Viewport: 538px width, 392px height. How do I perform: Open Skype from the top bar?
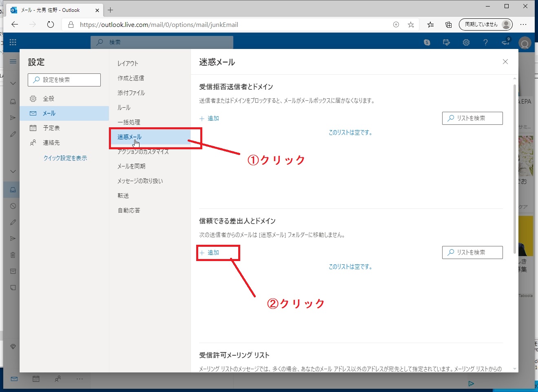coord(427,42)
